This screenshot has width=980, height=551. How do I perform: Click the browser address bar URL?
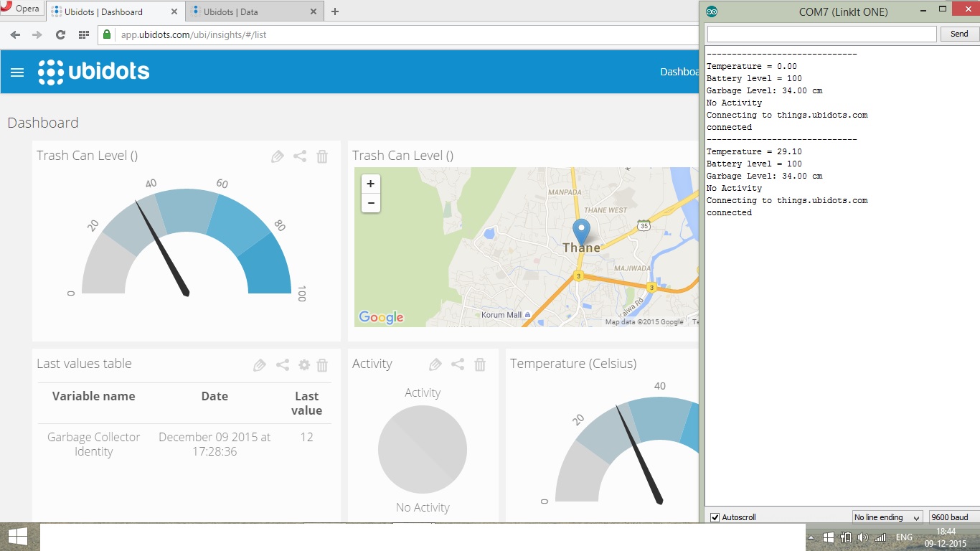pyautogui.click(x=193, y=34)
